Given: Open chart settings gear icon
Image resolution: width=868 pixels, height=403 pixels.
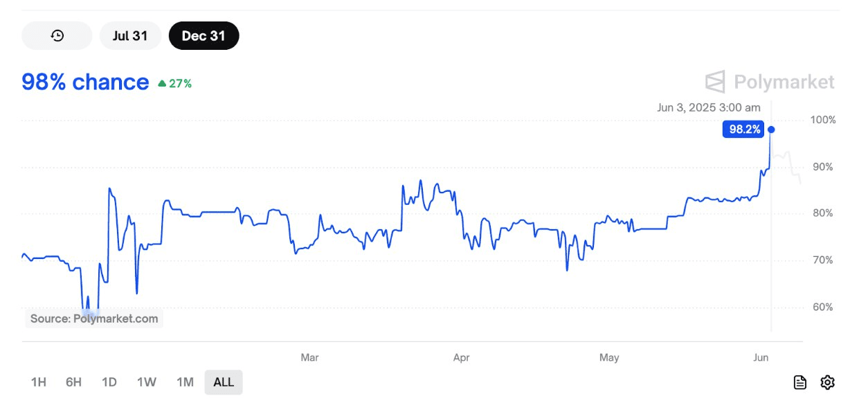Looking at the screenshot, I should 827,382.
